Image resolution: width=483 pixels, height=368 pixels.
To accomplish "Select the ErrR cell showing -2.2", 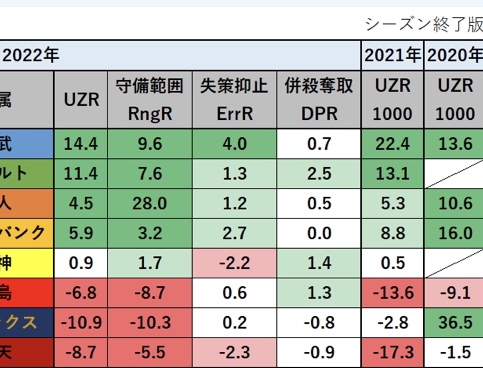I will pos(234,263).
